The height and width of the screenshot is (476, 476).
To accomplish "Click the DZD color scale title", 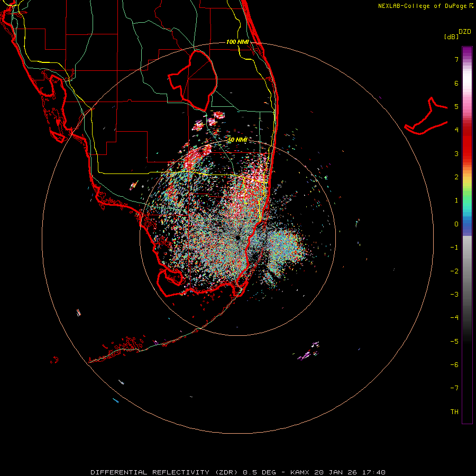I will coord(465,32).
